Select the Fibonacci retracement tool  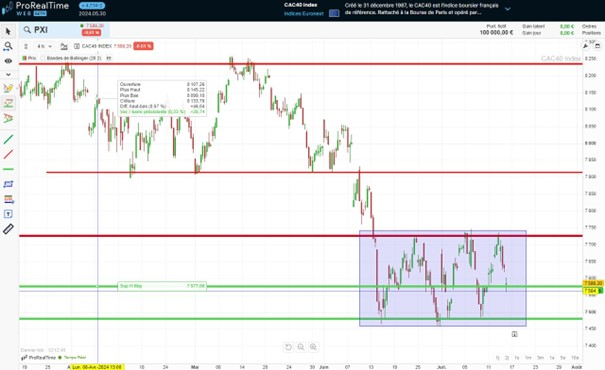(8, 199)
